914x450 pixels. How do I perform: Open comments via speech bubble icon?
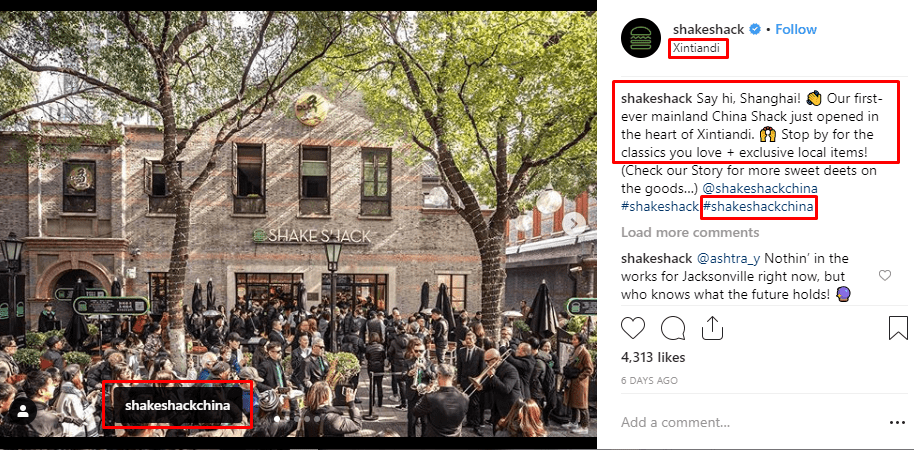pyautogui.click(x=672, y=328)
